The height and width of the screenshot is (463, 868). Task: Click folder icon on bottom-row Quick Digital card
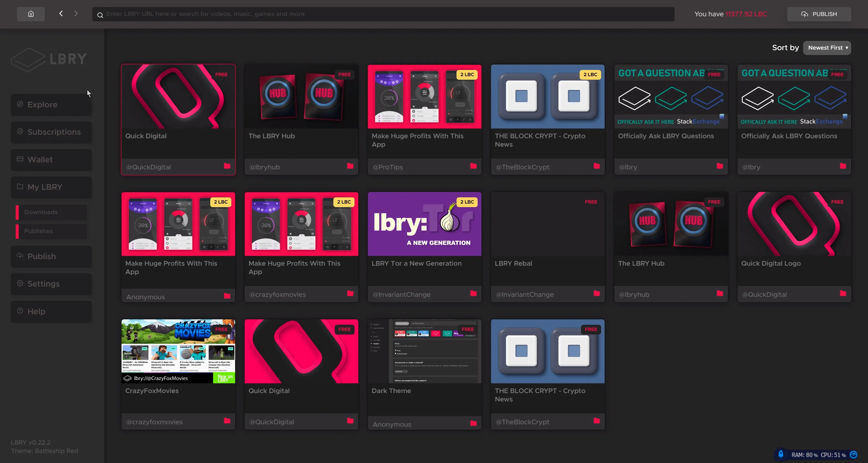pyautogui.click(x=350, y=420)
